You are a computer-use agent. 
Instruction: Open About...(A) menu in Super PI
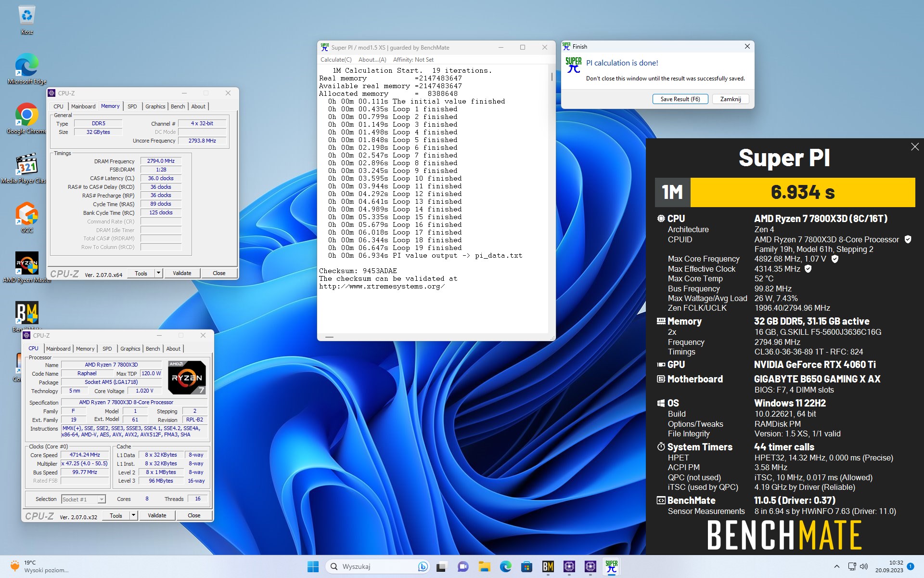coord(372,60)
